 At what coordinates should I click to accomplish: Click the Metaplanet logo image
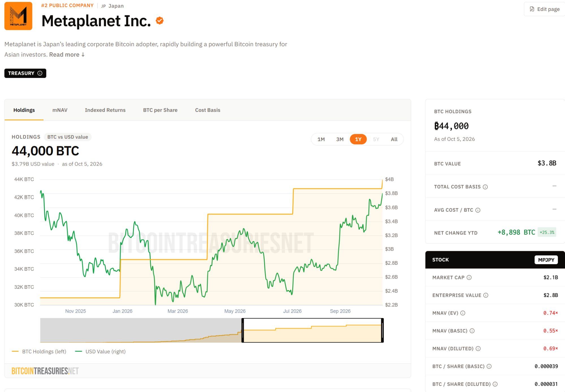point(18,16)
